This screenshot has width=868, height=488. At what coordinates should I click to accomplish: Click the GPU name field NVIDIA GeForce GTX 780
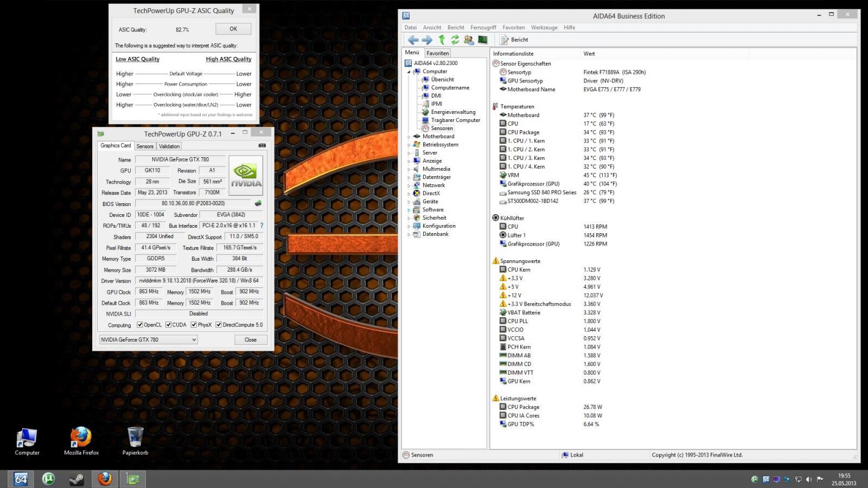coord(180,159)
